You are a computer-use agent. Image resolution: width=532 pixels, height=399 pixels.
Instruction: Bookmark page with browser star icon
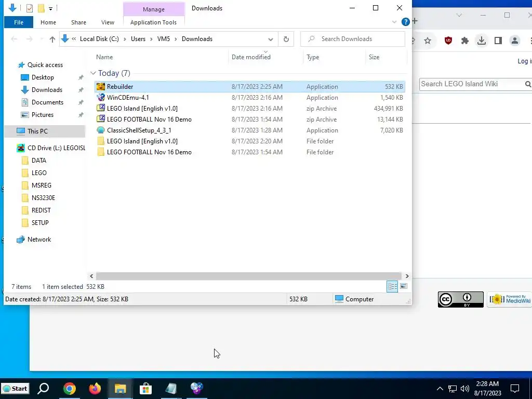(x=428, y=41)
